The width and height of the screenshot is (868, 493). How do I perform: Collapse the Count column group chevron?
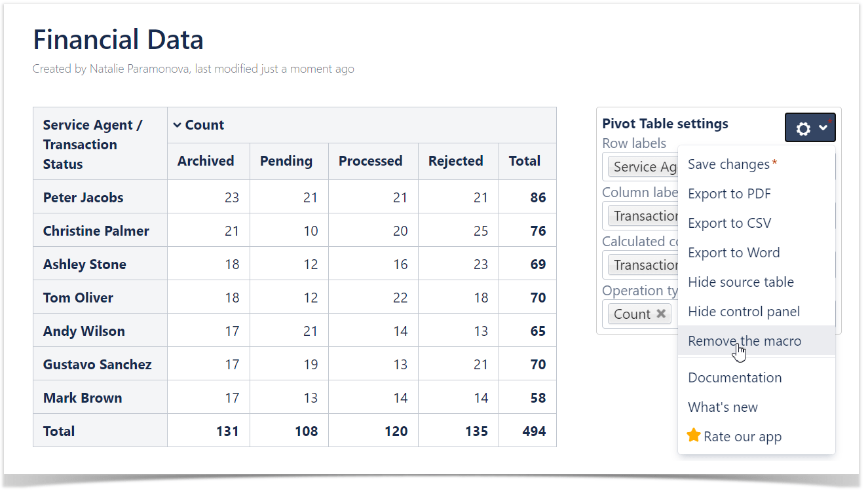(177, 125)
